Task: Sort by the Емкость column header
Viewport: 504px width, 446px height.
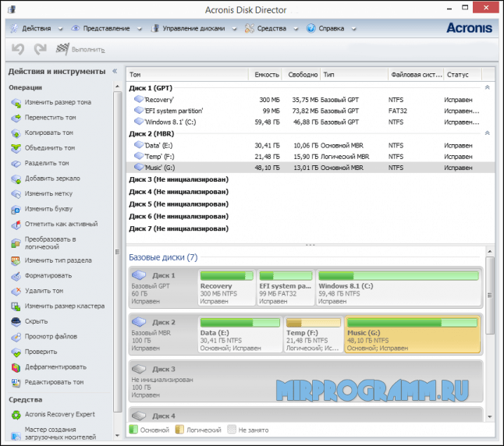Action: pyautogui.click(x=265, y=75)
